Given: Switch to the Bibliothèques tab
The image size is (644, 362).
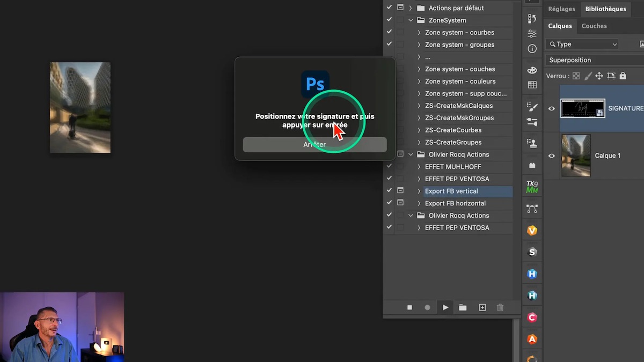Looking at the screenshot, I should (605, 9).
